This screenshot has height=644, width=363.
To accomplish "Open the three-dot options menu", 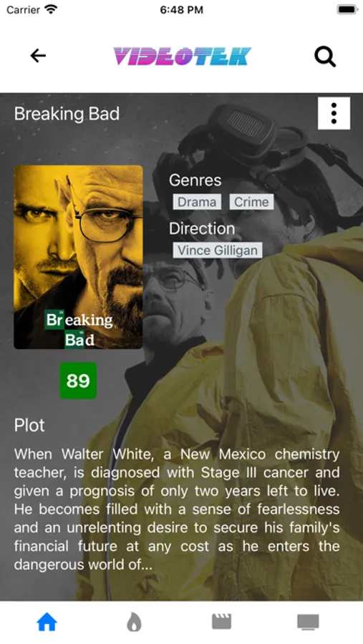I will (x=334, y=113).
